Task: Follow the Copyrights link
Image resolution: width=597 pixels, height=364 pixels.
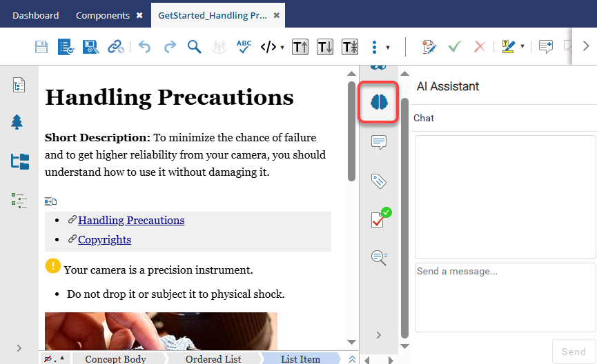Action: [x=104, y=240]
